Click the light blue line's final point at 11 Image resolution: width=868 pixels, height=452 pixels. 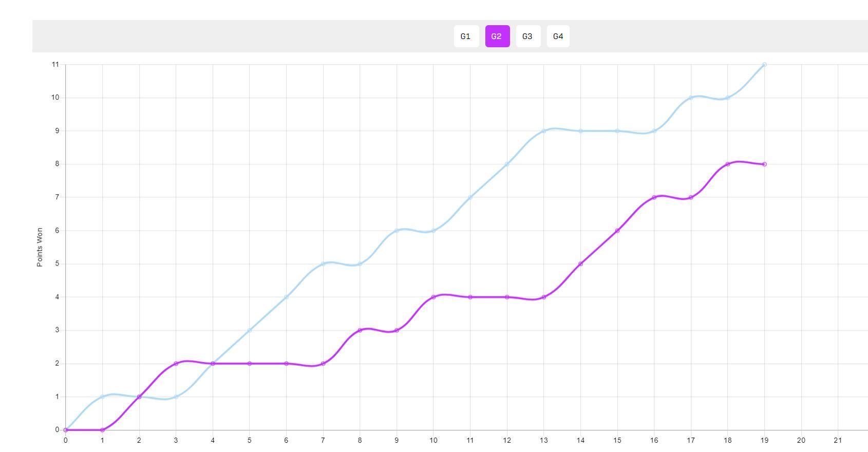pyautogui.click(x=764, y=65)
